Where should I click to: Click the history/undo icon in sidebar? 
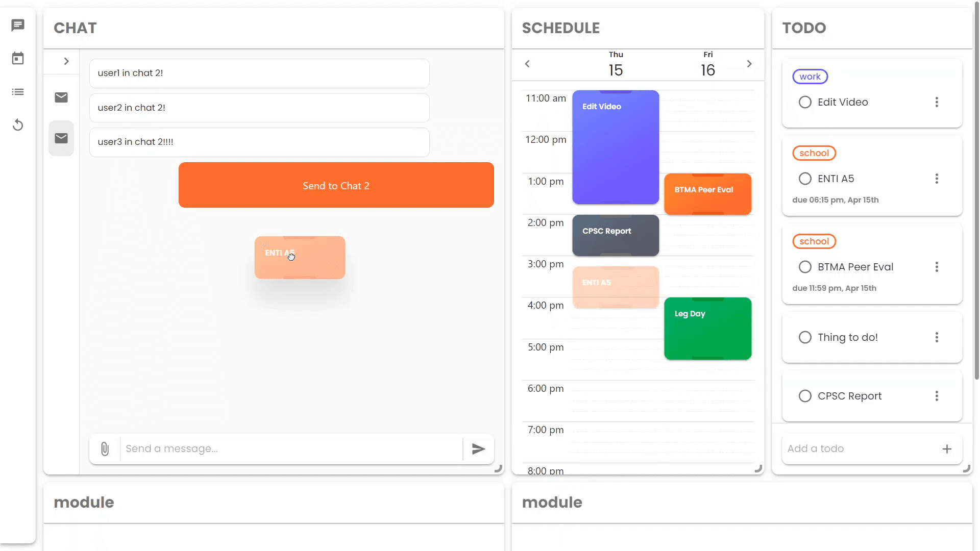point(17,125)
